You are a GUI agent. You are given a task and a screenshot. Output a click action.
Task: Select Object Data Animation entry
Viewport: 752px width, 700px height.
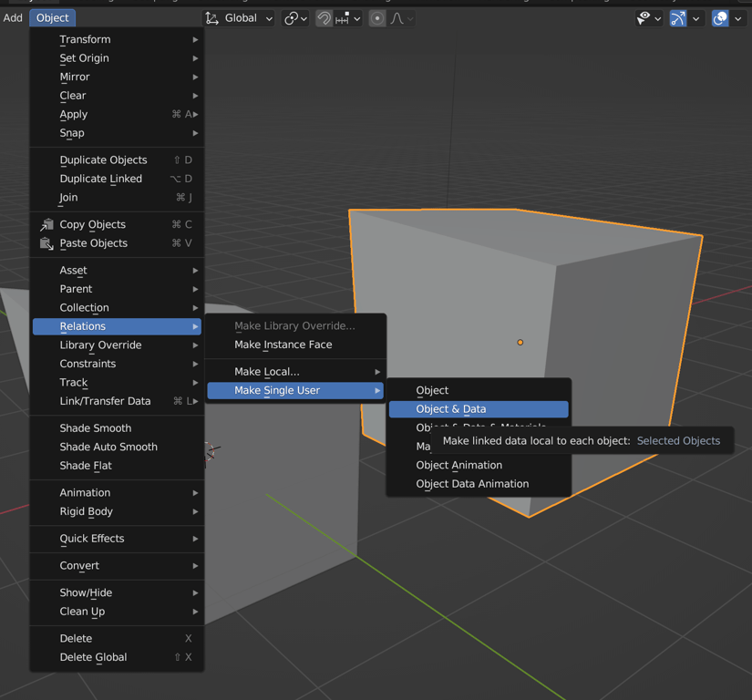[x=472, y=484]
